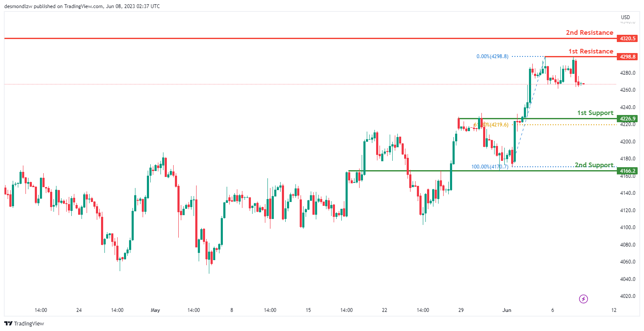Click the 4020.0 price axis label
Viewport: 644px width, 331px height.
pos(627,296)
